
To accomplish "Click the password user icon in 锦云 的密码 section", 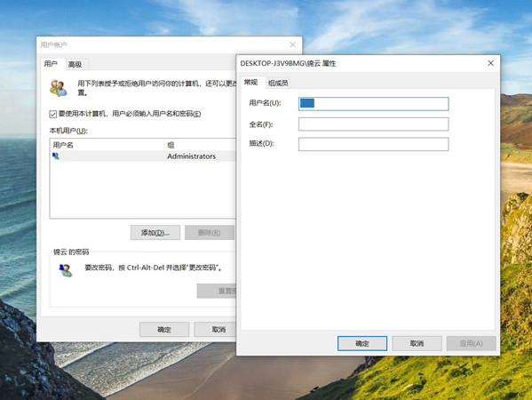I will tap(66, 270).
